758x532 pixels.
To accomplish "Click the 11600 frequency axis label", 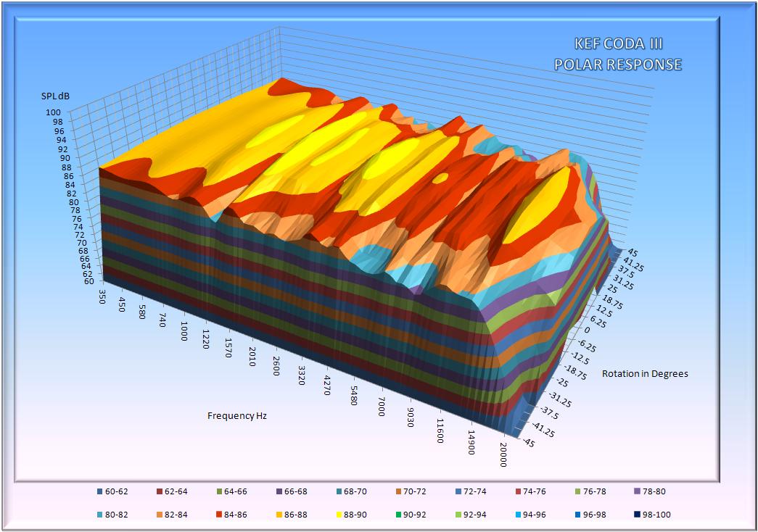I will pyautogui.click(x=440, y=431).
